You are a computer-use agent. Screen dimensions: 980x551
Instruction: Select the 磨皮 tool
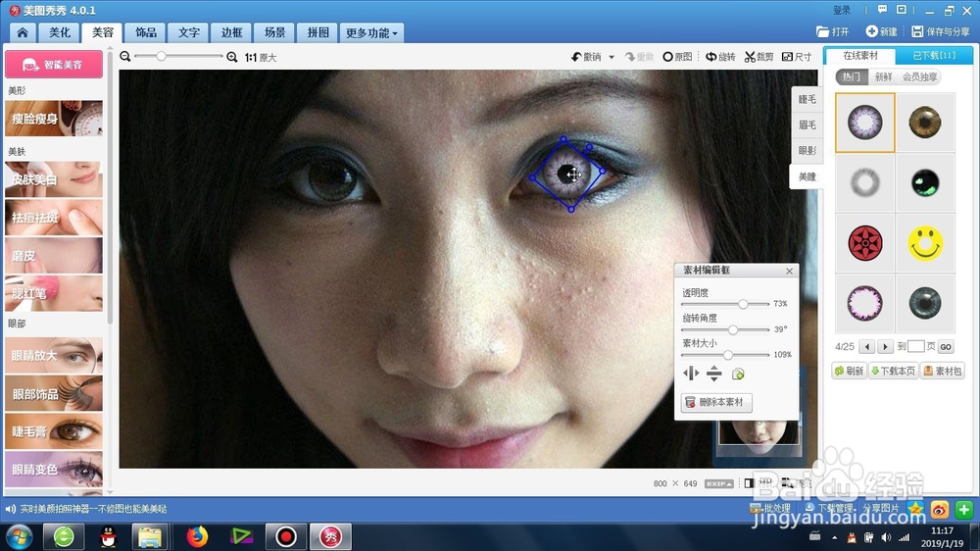point(54,255)
